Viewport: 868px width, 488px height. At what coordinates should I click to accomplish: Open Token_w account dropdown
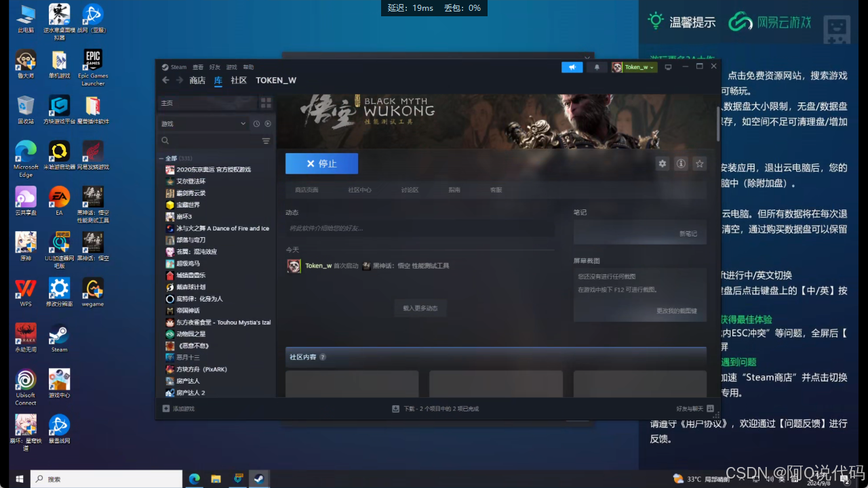[x=634, y=67]
